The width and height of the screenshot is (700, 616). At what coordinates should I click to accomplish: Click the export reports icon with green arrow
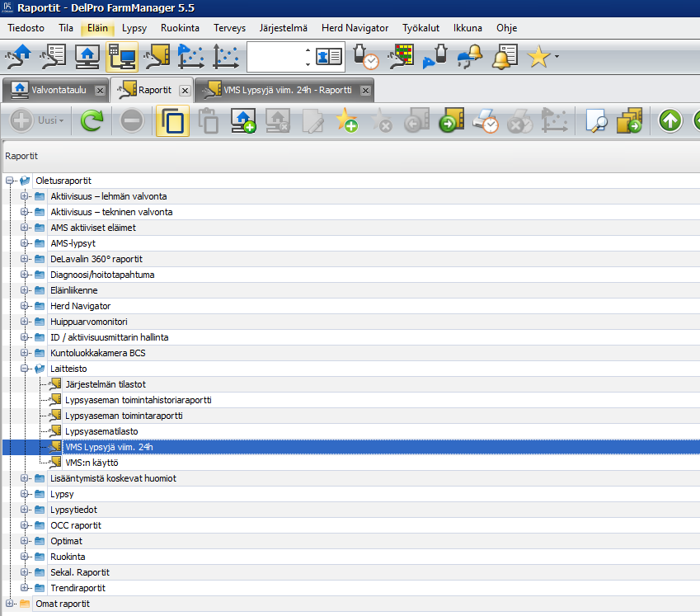point(629,120)
